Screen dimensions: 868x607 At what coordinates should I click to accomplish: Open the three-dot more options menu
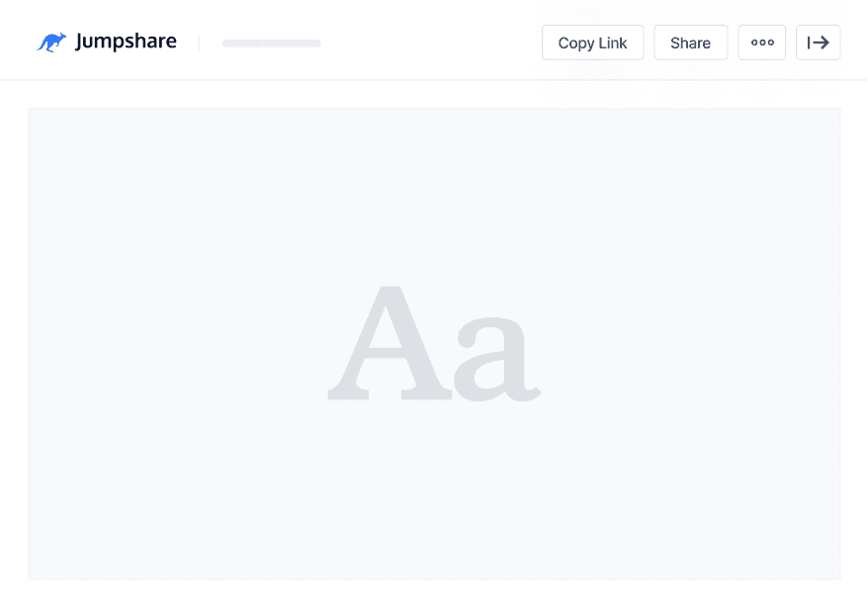[x=761, y=43]
